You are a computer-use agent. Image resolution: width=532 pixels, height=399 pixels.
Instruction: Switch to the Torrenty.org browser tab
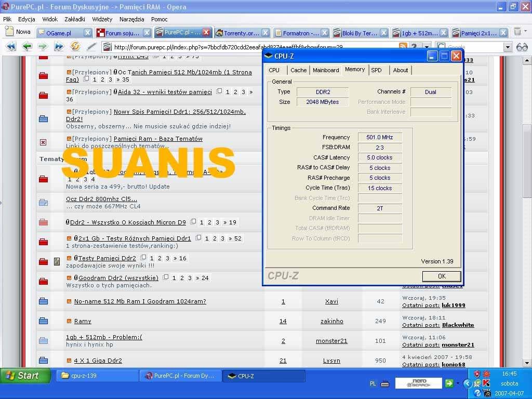242,33
